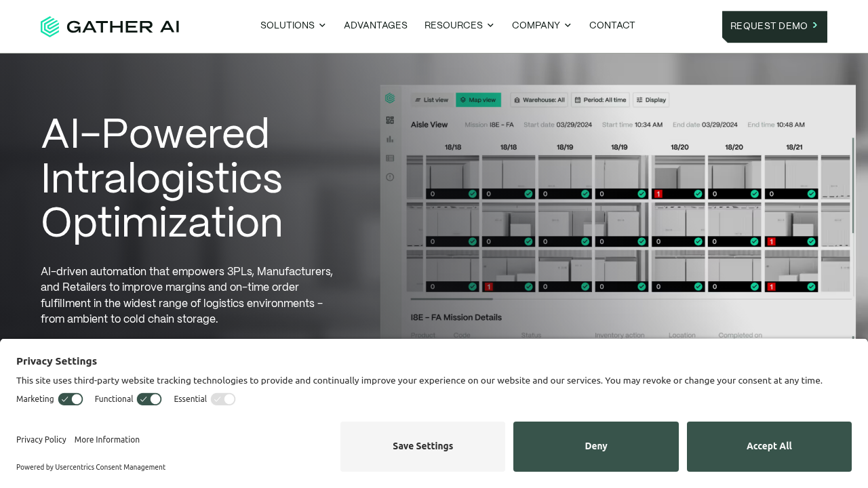Click the warehouse home icon on filter
The width and height of the screenshot is (868, 488).
pyautogui.click(x=517, y=100)
